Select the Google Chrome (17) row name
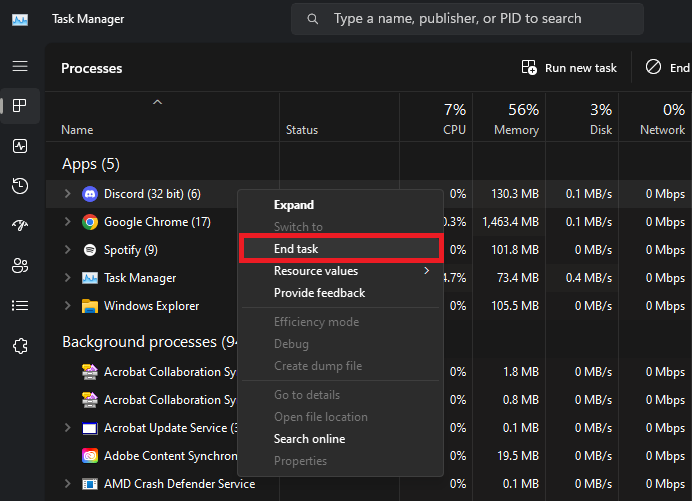The width and height of the screenshot is (692, 501). (x=157, y=222)
